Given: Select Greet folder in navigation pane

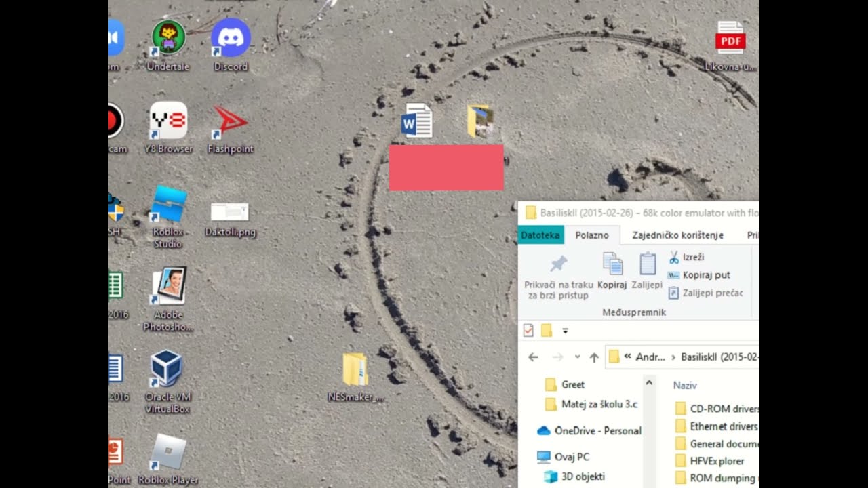Looking at the screenshot, I should pyautogui.click(x=564, y=384).
